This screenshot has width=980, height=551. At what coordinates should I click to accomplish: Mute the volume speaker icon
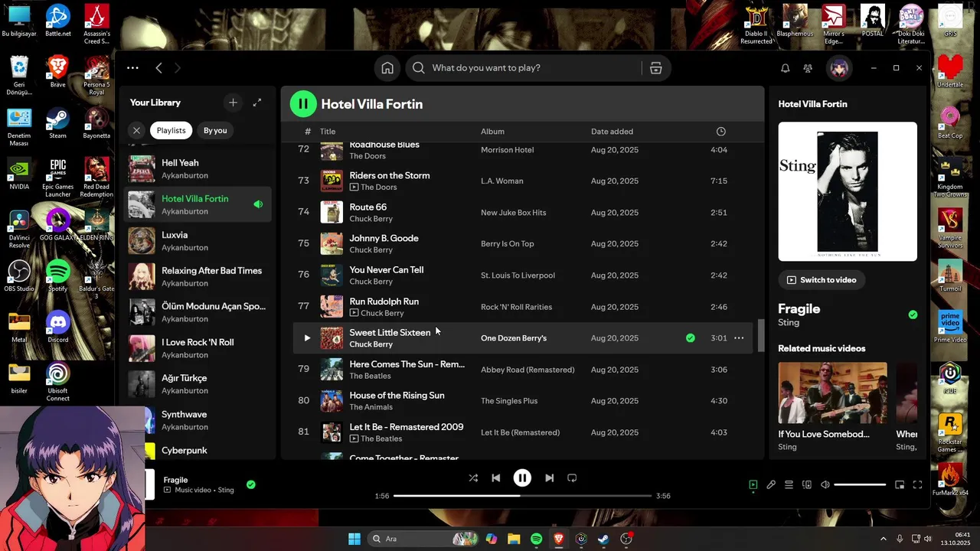[x=825, y=484]
